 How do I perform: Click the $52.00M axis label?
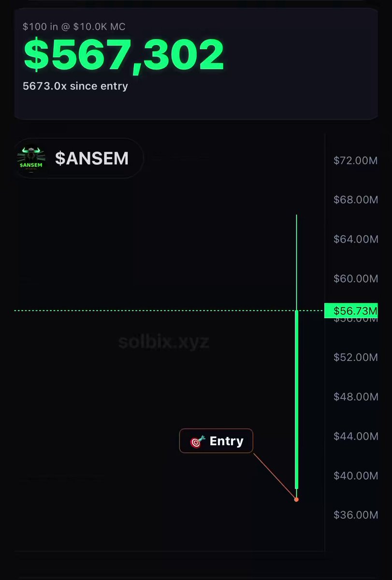[355, 357]
